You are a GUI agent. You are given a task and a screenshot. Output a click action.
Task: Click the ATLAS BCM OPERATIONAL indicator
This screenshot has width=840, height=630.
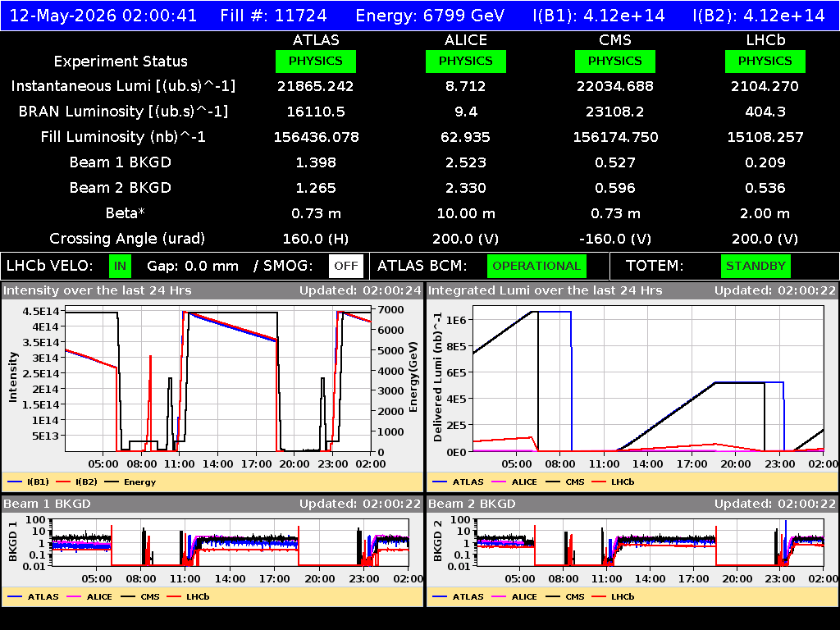536,267
